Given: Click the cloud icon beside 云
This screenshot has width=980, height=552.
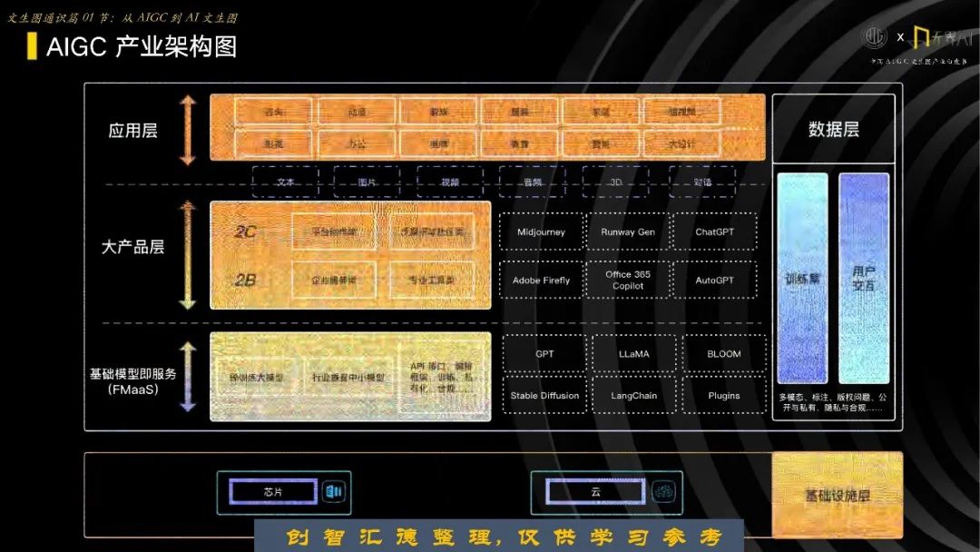Looking at the screenshot, I should 663,491.
